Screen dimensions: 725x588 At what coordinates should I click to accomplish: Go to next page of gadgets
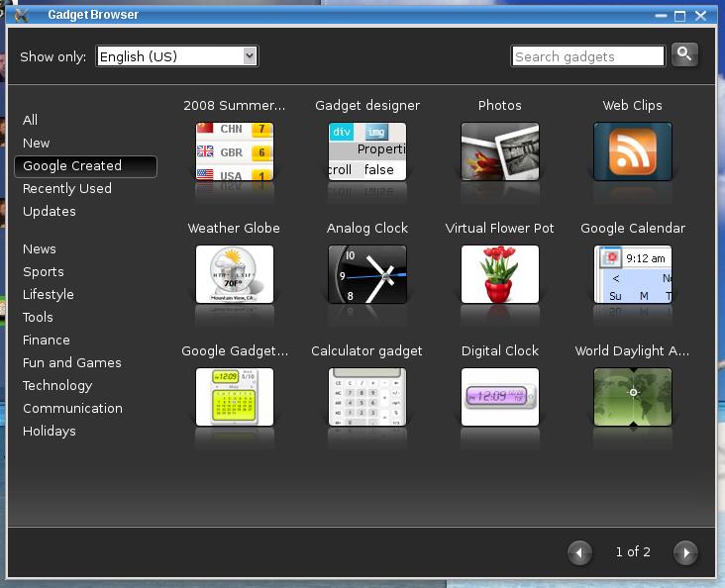(684, 552)
